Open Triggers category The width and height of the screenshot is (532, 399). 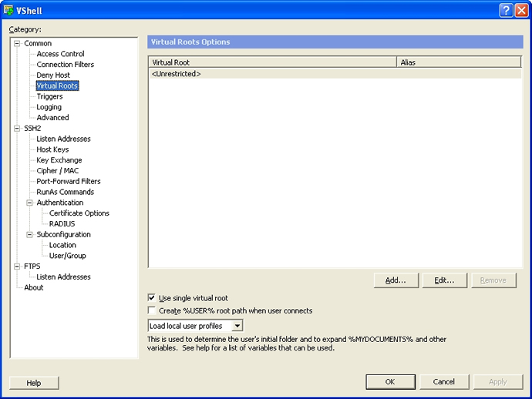click(x=49, y=96)
